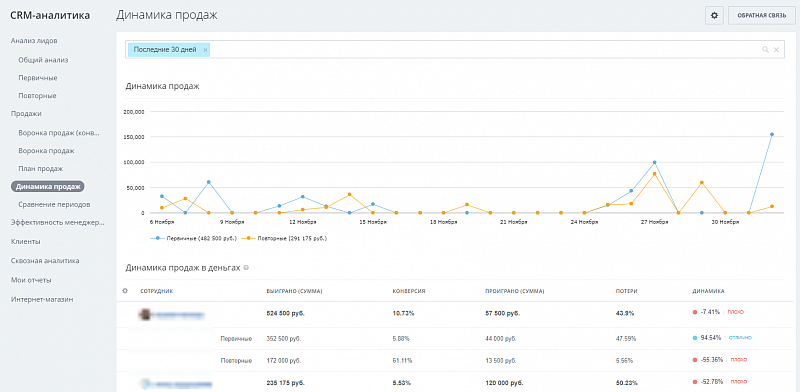Open the settings gear in the header
Image resolution: width=800 pixels, height=392 pixels.
tap(714, 16)
